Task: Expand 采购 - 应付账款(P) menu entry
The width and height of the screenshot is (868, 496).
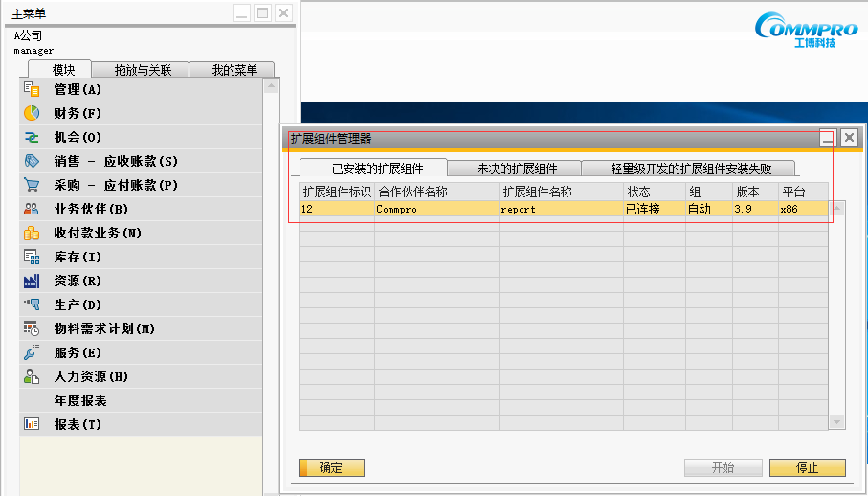Action: pyautogui.click(x=141, y=185)
